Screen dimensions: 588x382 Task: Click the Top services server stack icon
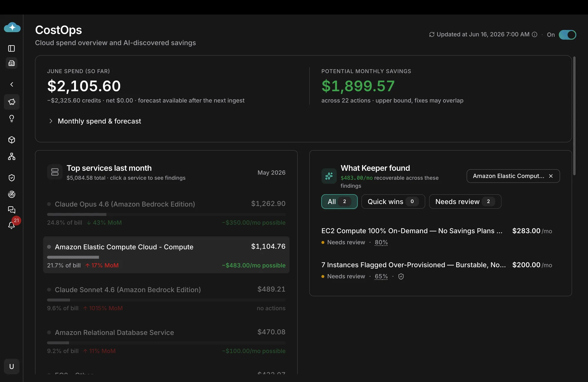pos(55,172)
